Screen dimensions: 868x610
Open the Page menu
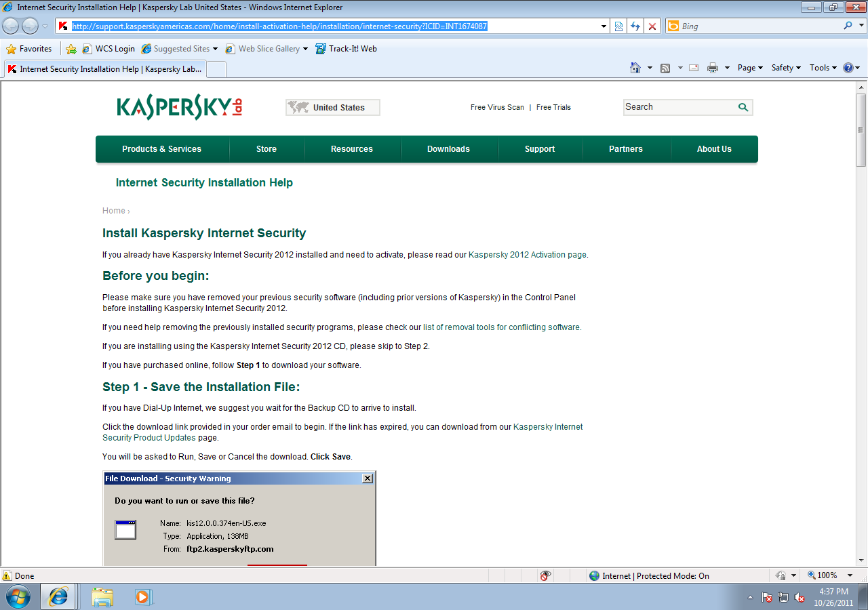[750, 68]
